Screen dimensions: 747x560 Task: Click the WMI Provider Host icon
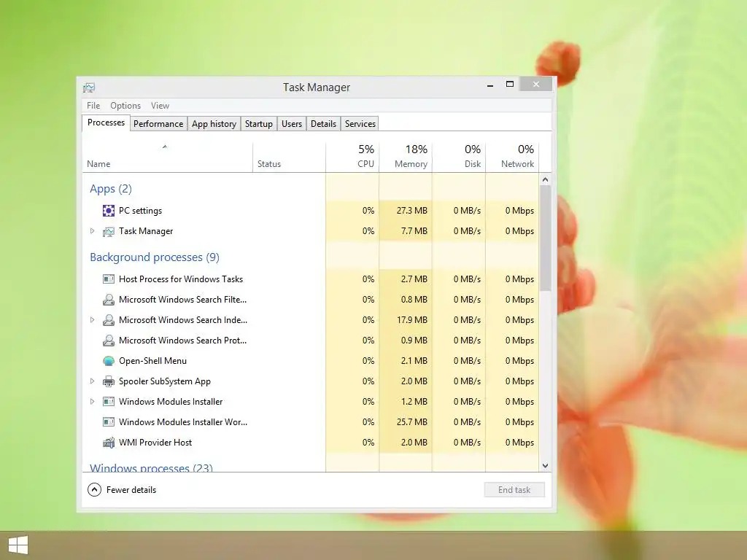[109, 443]
